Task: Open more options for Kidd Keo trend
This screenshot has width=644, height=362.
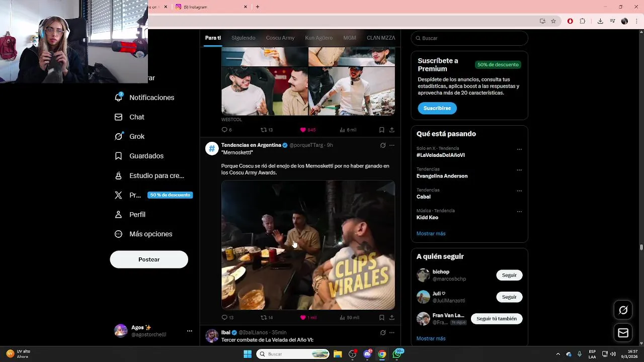Action: tap(519, 212)
